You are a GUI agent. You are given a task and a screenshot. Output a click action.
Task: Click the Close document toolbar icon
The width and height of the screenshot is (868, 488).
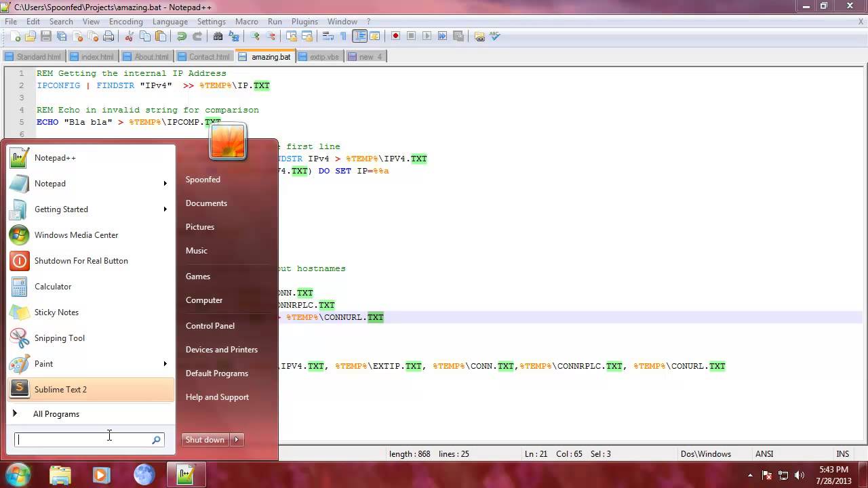(77, 37)
